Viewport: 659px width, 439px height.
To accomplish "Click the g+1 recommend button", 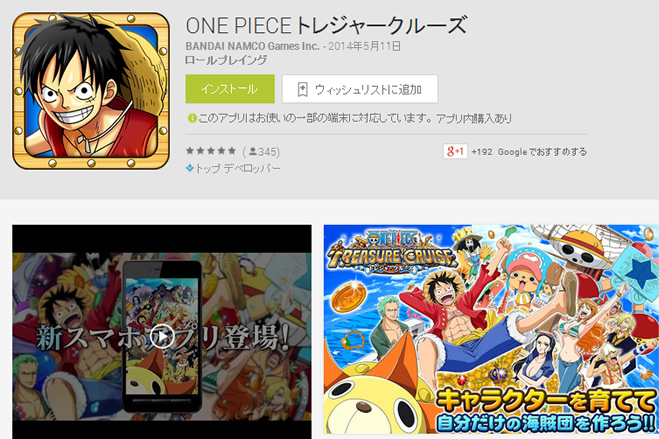I will pos(455,151).
